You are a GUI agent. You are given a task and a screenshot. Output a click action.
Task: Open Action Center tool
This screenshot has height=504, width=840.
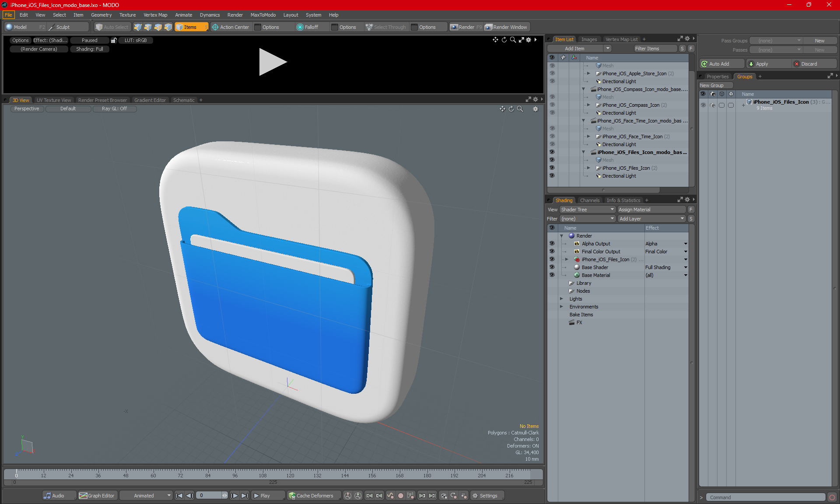click(x=231, y=27)
